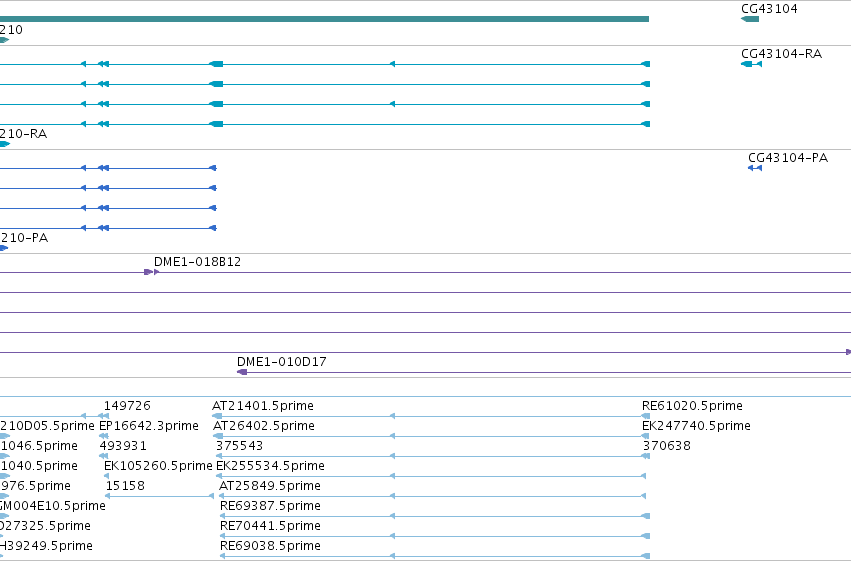Click the CG43104-RA transcript glyph
Viewport: 851px width, 561px height.
pos(752,64)
